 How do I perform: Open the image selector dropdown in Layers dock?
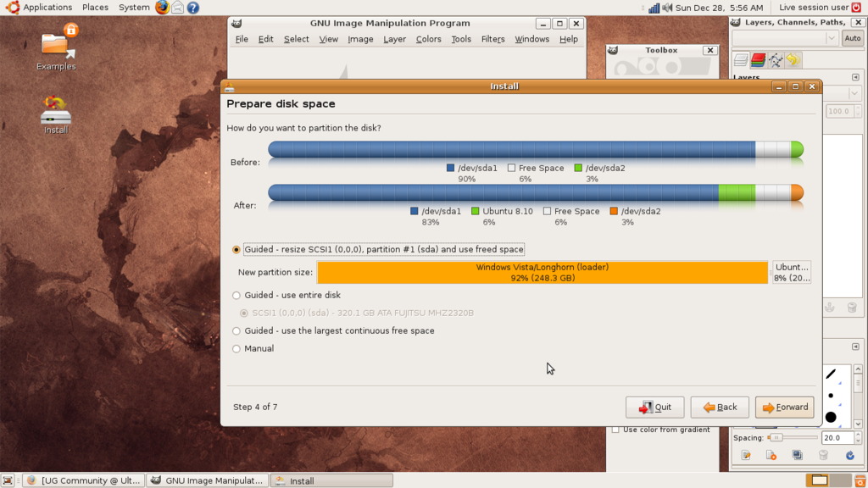point(784,38)
